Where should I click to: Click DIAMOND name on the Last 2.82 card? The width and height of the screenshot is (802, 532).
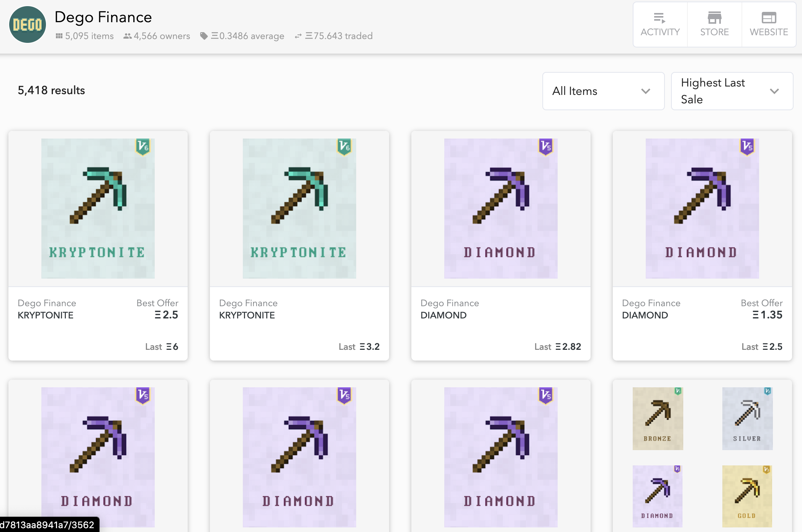444,315
